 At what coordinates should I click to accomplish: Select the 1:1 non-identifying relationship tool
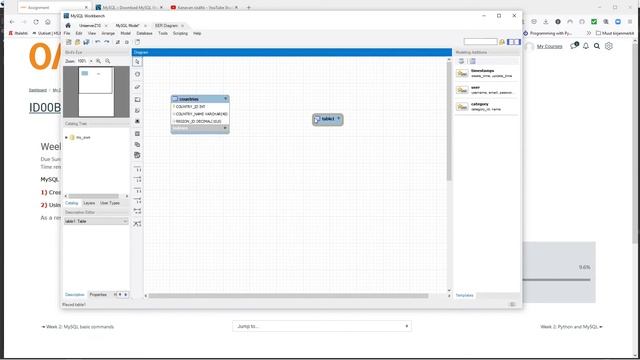tap(138, 169)
